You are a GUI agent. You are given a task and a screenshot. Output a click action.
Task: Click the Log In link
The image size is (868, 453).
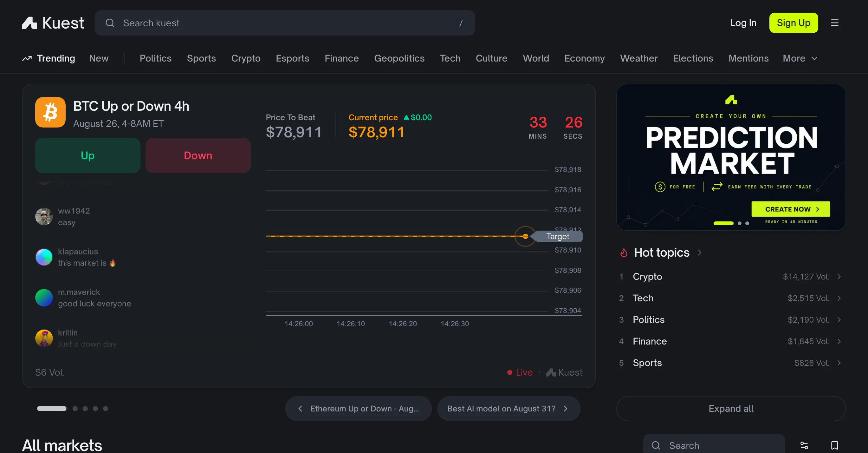tap(743, 23)
